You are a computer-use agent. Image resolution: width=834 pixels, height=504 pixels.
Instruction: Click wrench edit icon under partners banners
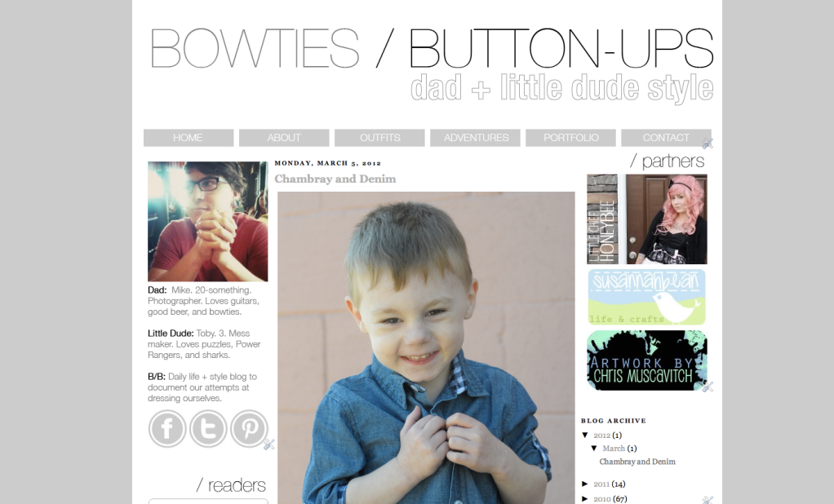[708, 387]
